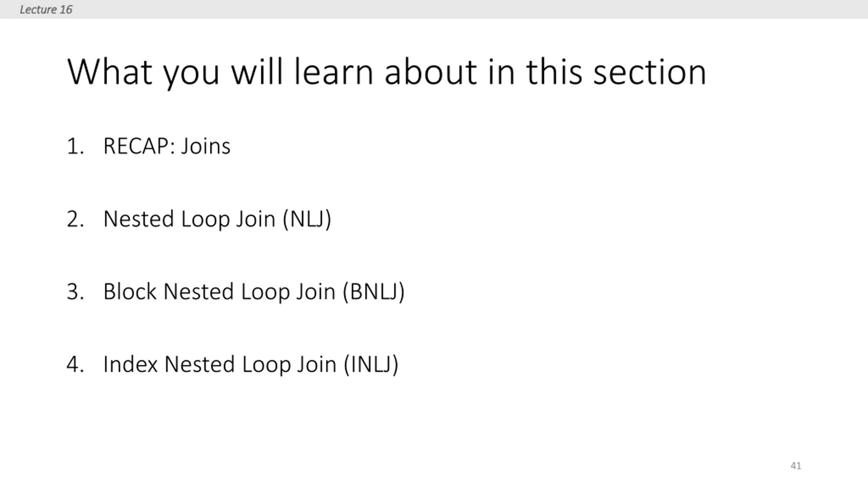This screenshot has height=488, width=868.
Task: Click the slide page number 41
Action: coord(796,466)
